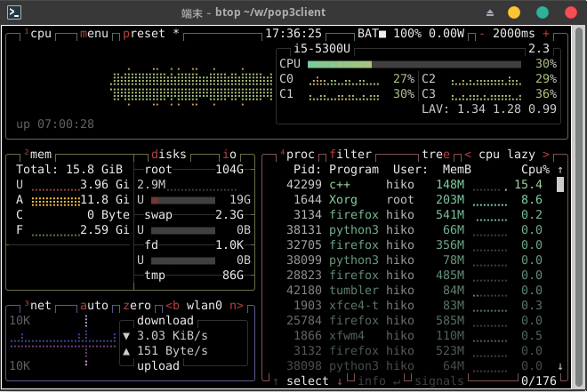
Task: Toggle disks view in memory box
Action: (168, 154)
